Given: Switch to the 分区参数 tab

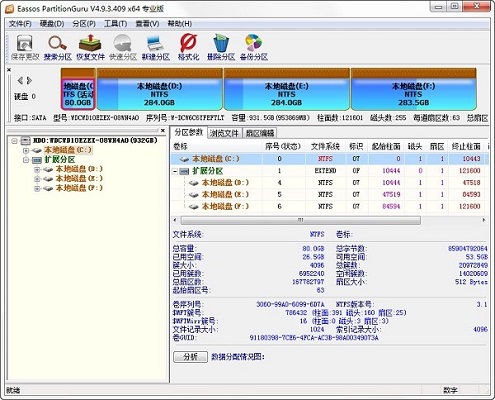Looking at the screenshot, I should point(189,132).
